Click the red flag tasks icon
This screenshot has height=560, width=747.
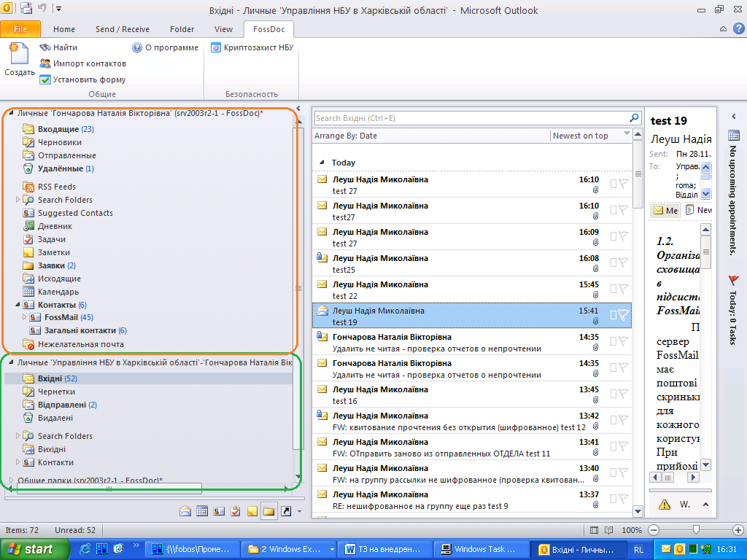[x=734, y=281]
